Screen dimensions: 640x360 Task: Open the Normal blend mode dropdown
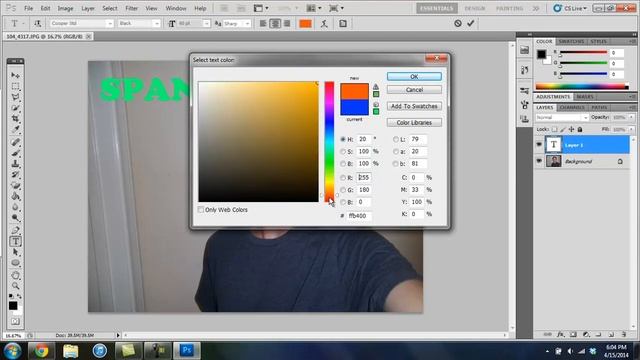[561, 118]
